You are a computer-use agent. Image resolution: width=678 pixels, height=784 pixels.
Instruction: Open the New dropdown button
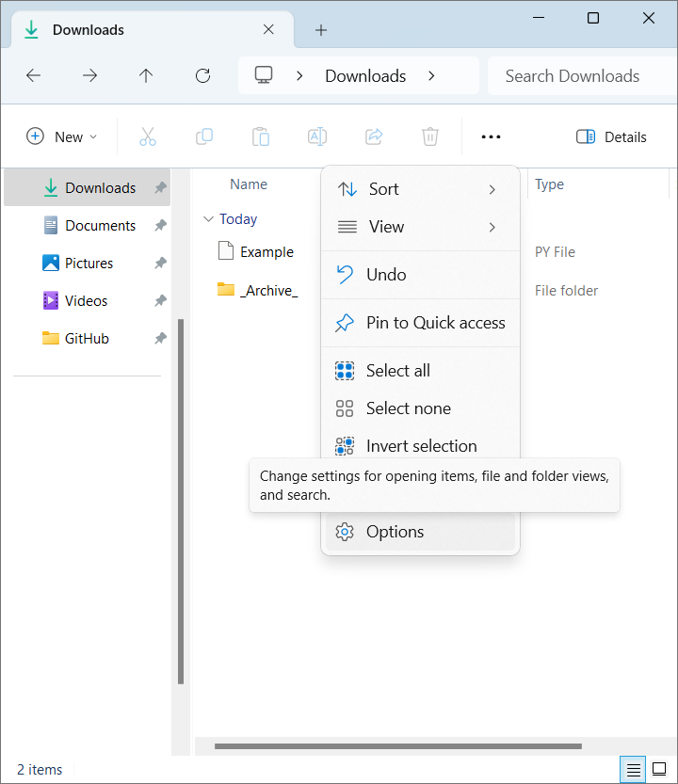61,137
